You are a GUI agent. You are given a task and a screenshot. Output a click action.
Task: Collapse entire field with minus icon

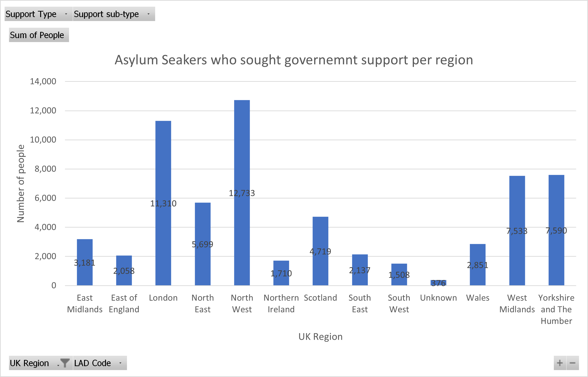coord(573,363)
